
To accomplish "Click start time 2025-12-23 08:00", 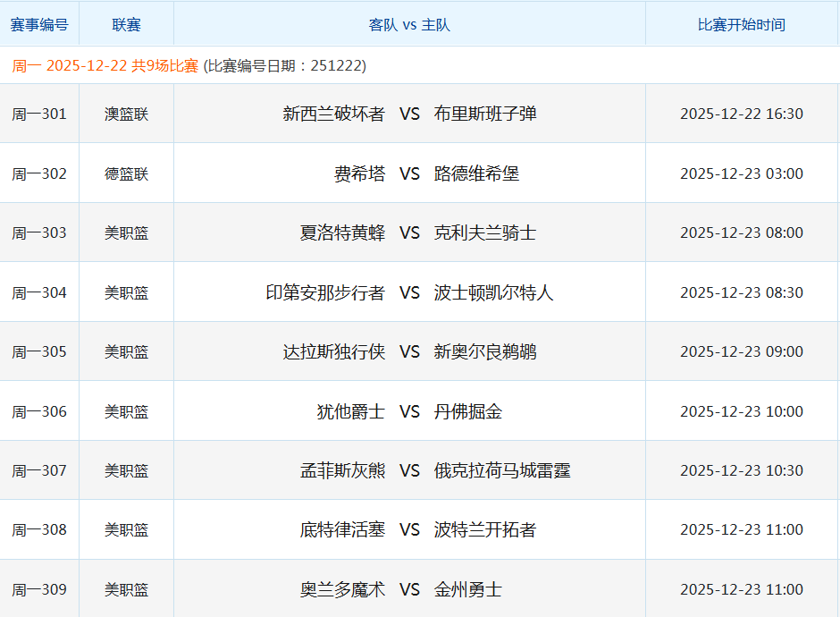I will (742, 232).
